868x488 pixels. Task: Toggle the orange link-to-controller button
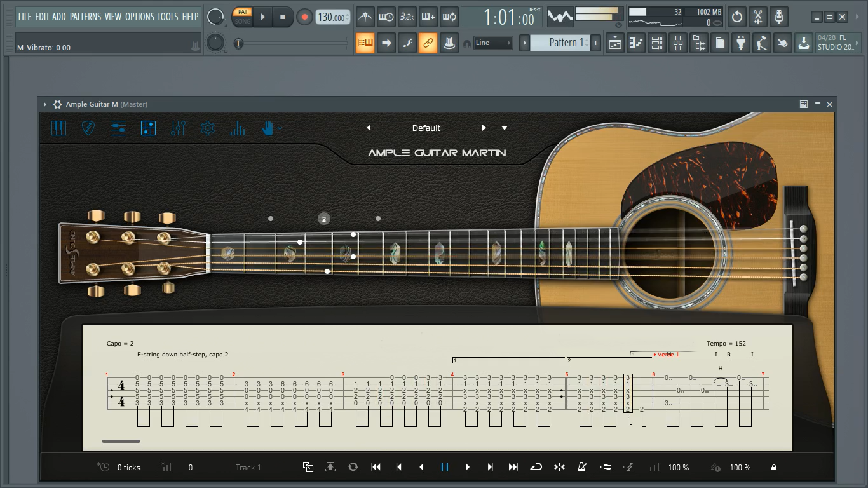428,43
